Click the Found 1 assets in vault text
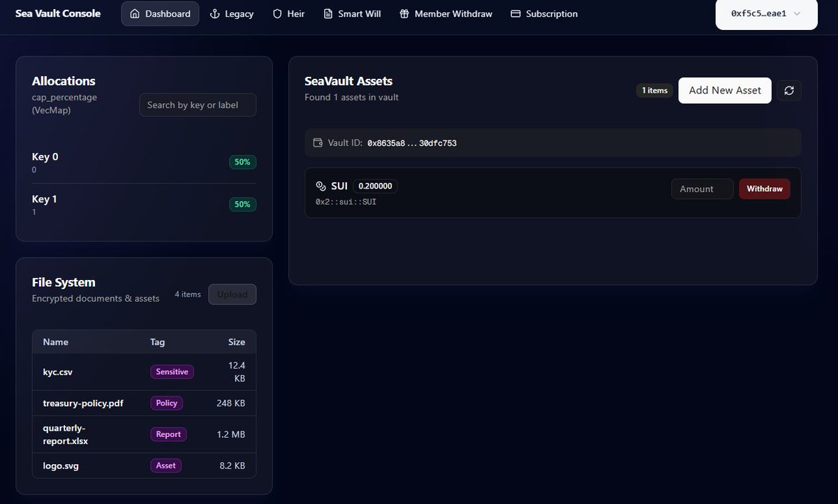Image resolution: width=838 pixels, height=504 pixels. pyautogui.click(x=351, y=97)
